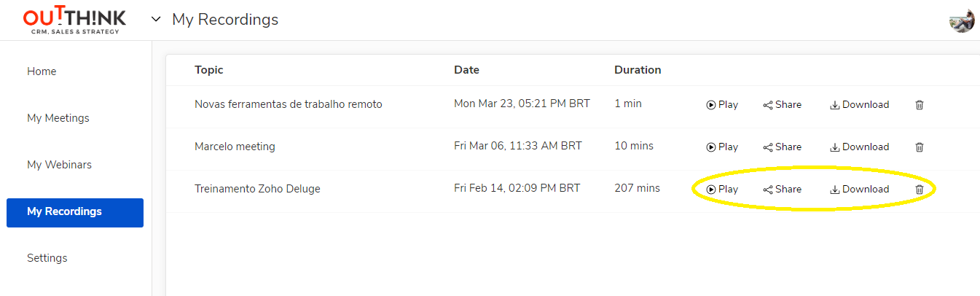The height and width of the screenshot is (296, 980).
Task: Open the Home sidebar item
Action: click(42, 71)
